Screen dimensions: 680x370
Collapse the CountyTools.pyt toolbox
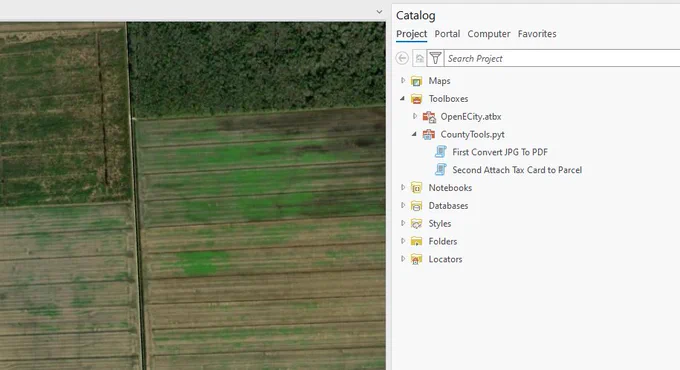click(415, 134)
